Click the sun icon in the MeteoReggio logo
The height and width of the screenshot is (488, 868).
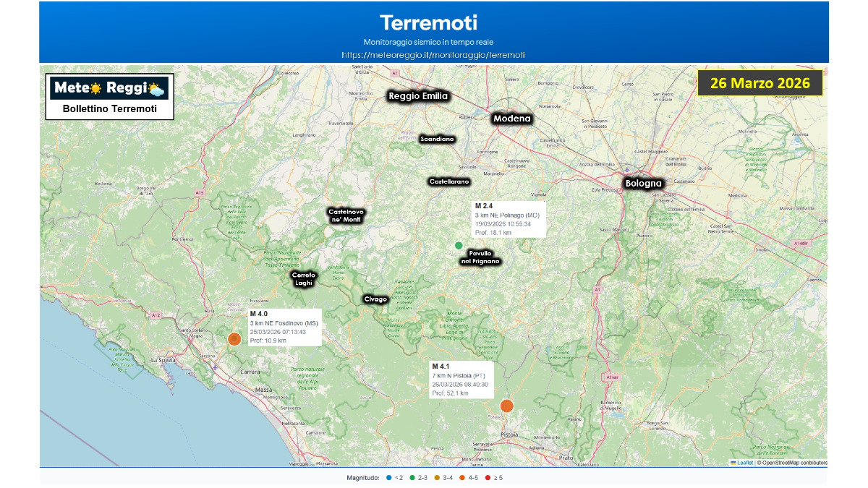pyautogui.click(x=95, y=88)
